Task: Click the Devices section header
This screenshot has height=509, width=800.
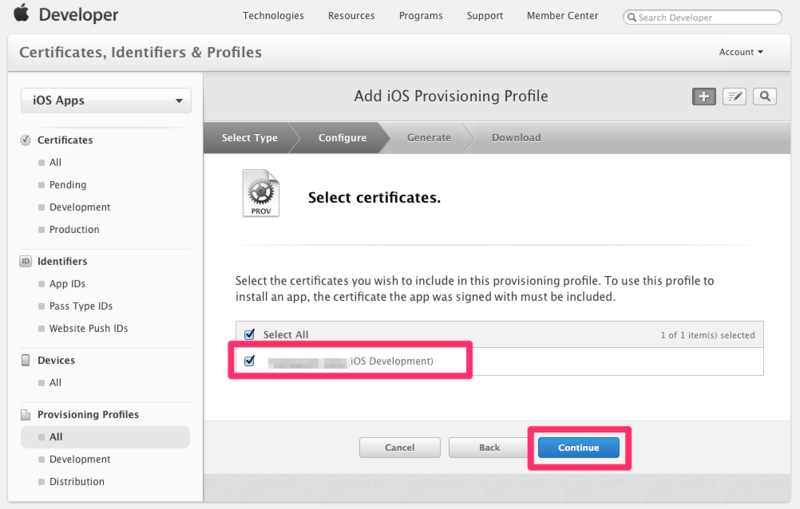Action: 56,360
